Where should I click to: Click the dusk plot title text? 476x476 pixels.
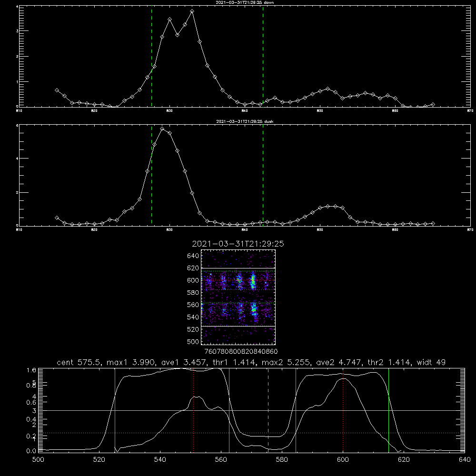(x=245, y=121)
